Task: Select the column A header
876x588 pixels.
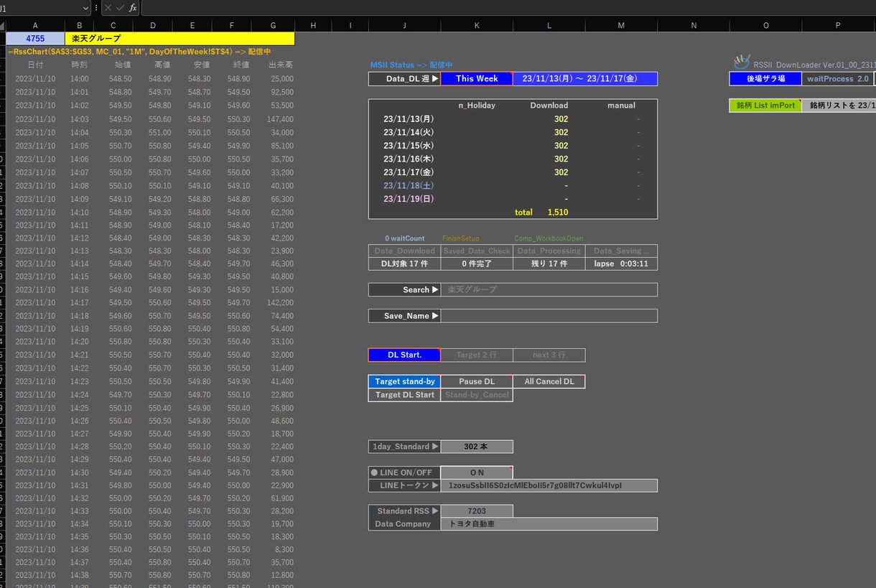Action: [35, 25]
